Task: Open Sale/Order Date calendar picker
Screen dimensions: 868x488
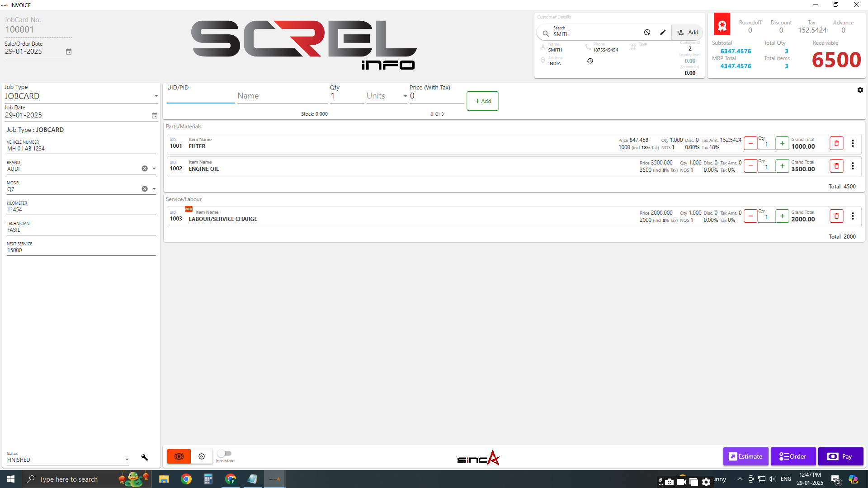Action: [69, 52]
